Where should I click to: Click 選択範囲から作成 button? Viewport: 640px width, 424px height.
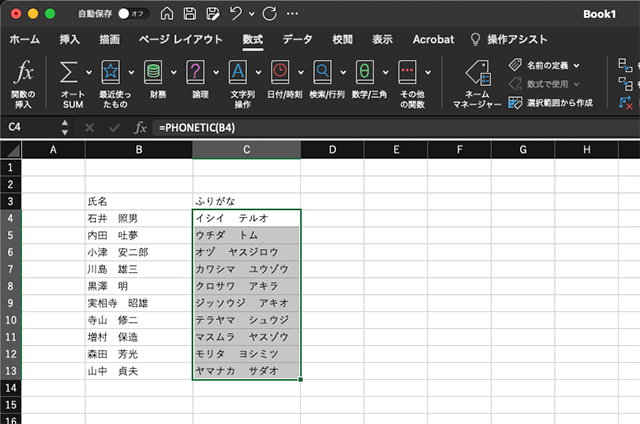coord(550,102)
